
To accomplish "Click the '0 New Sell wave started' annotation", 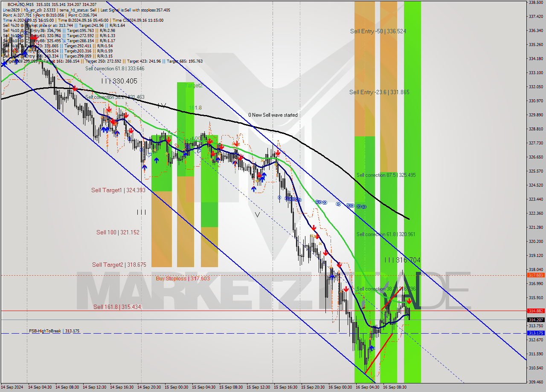I will (x=273, y=115).
